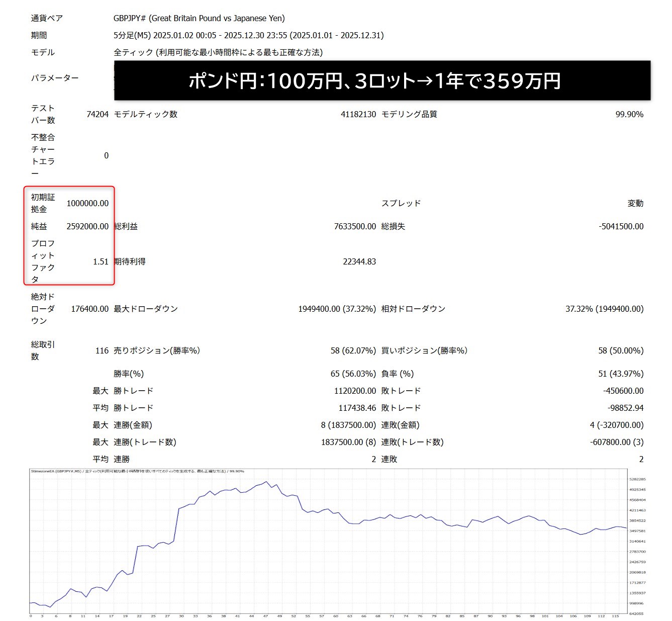Click the test bar count 74204
Screen dimensions: 672x621
tap(97, 114)
